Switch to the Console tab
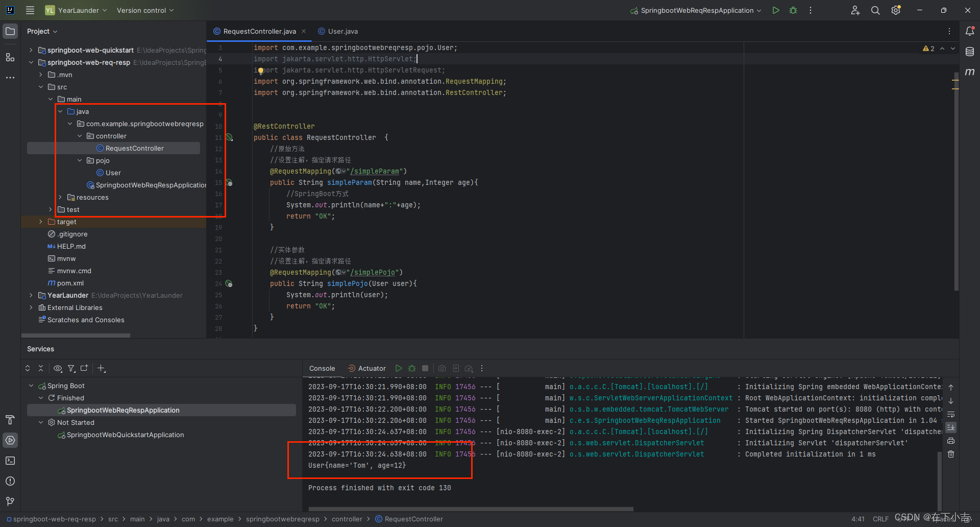Image resolution: width=980 pixels, height=527 pixels. [x=322, y=368]
